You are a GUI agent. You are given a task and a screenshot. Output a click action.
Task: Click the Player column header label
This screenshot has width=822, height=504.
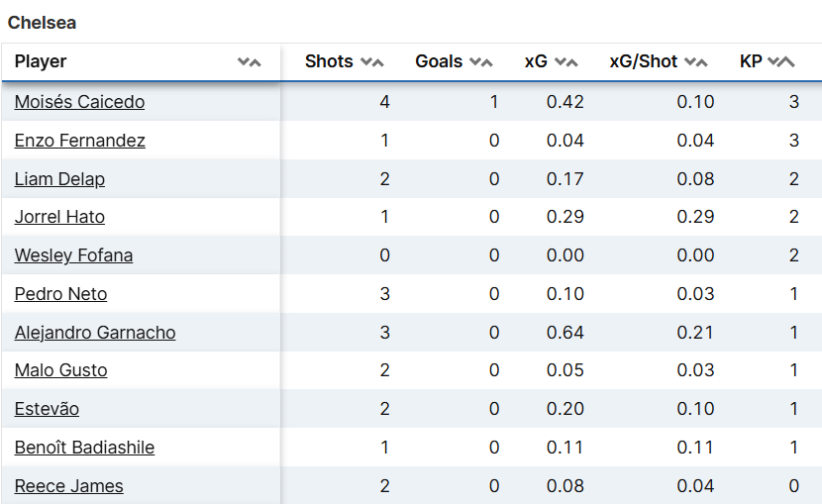pos(41,61)
